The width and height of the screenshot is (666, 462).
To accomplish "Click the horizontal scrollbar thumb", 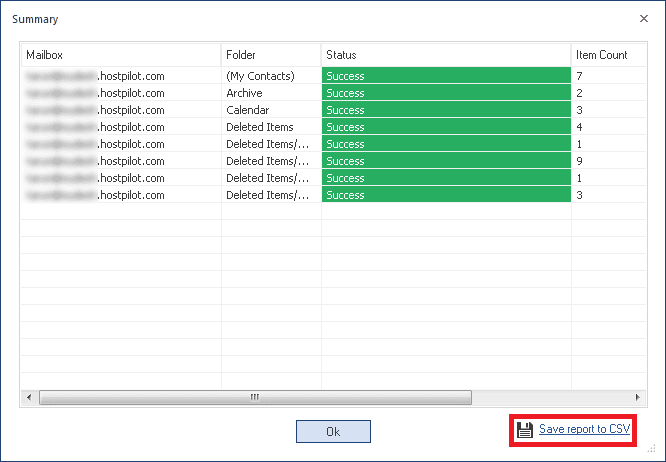I will point(254,397).
